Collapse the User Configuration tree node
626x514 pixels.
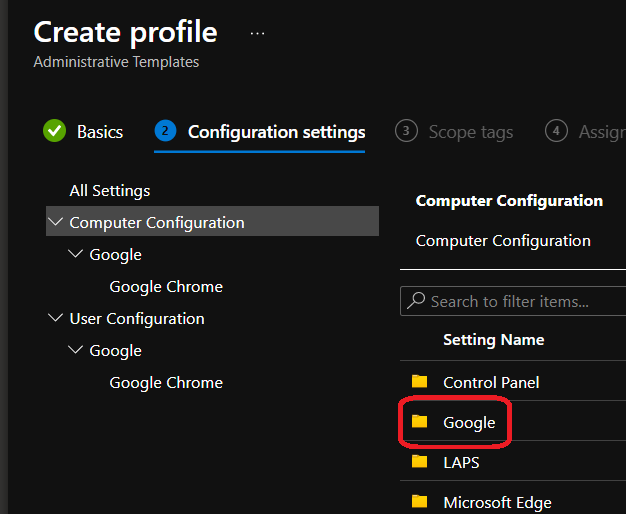[54, 318]
